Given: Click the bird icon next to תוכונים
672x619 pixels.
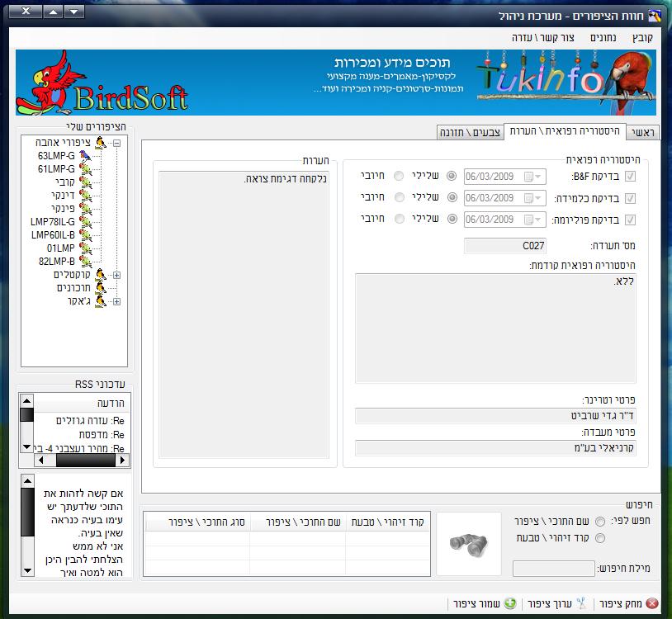Looking at the screenshot, I should click(101, 288).
